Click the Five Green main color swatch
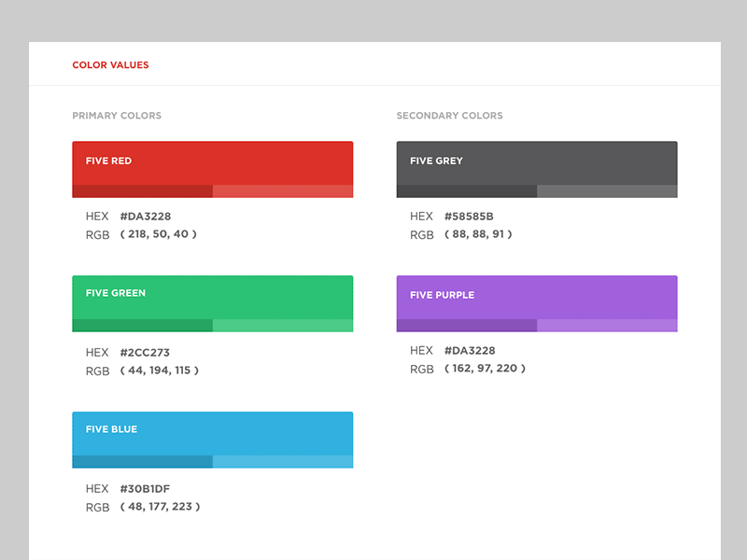Viewport: 747px width, 560px height. [213, 297]
